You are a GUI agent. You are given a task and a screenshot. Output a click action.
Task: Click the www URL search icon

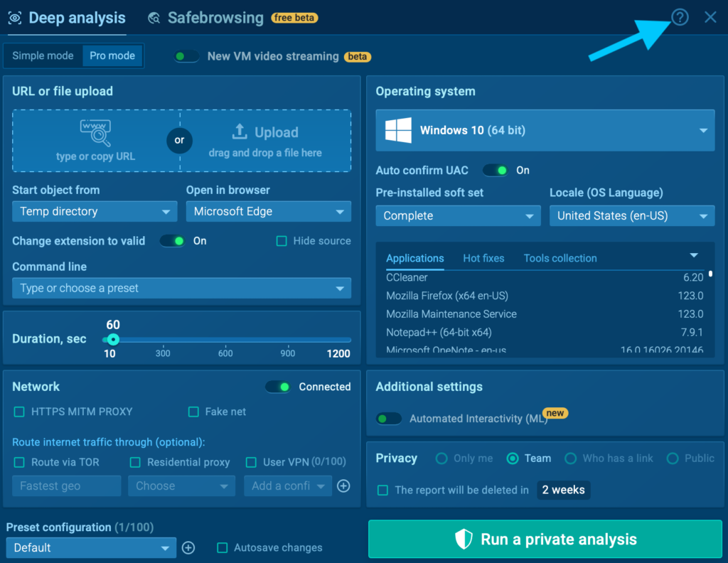(x=96, y=132)
